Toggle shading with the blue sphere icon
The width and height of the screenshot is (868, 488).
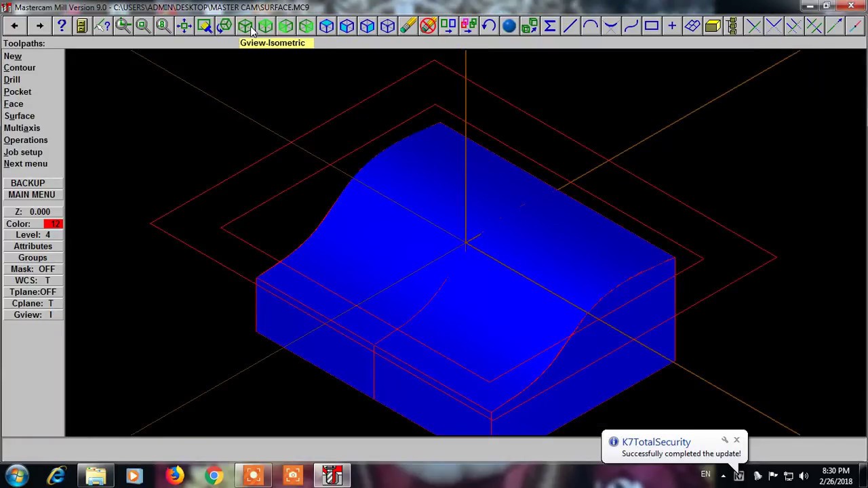(x=509, y=26)
